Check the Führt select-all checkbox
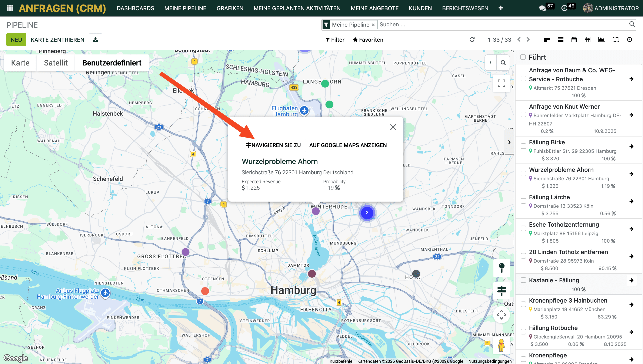The width and height of the screenshot is (643, 364). [x=523, y=57]
